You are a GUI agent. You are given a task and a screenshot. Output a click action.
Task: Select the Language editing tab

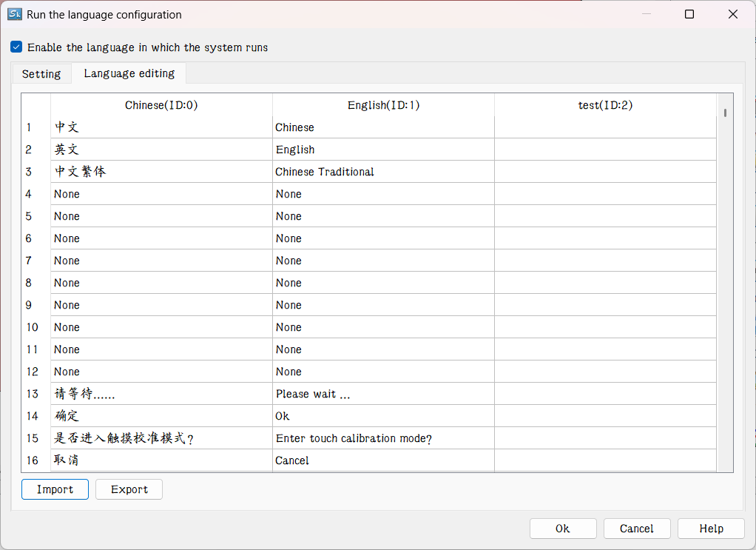coord(129,73)
